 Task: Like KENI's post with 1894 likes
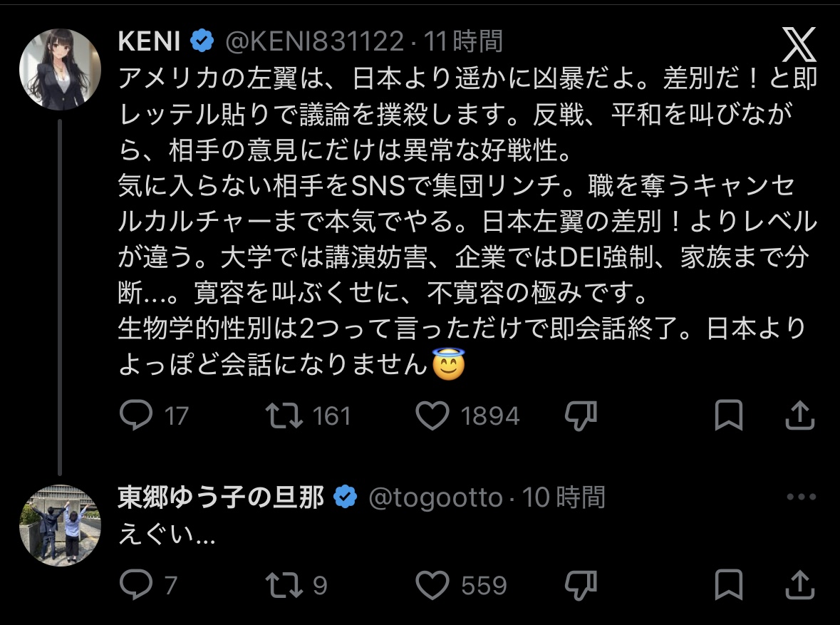pyautogui.click(x=432, y=415)
